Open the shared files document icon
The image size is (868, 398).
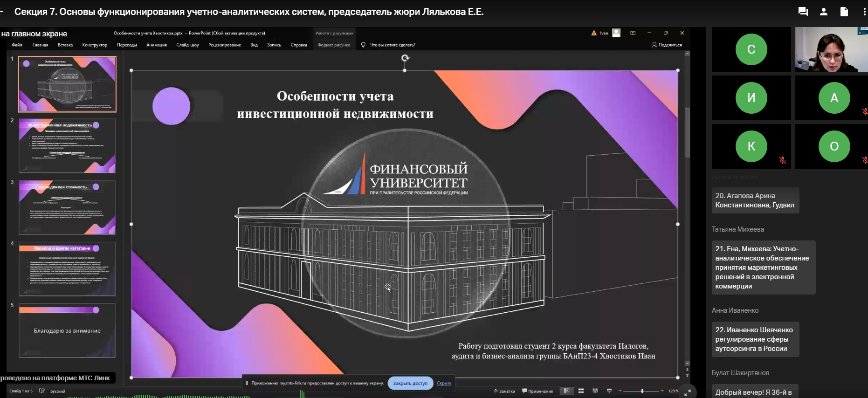(844, 12)
